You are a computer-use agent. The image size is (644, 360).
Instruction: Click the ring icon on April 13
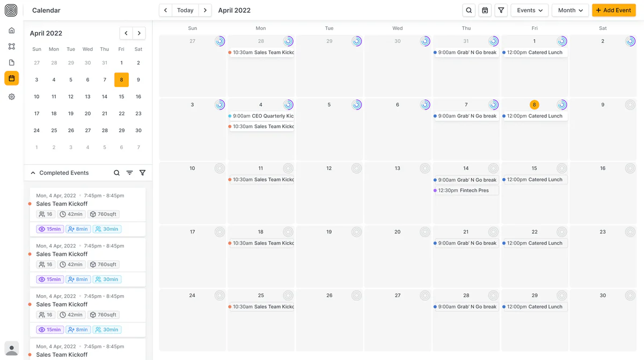[425, 168]
